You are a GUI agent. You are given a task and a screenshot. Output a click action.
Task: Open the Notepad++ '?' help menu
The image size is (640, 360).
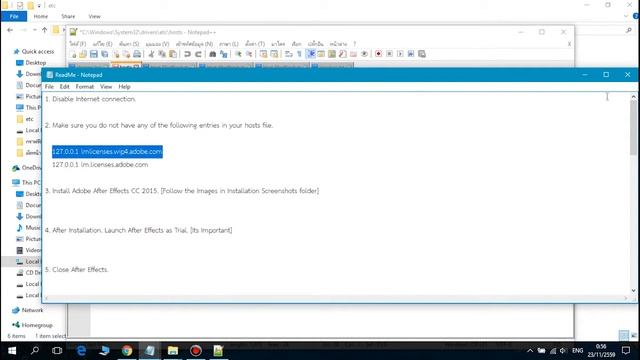[355, 44]
